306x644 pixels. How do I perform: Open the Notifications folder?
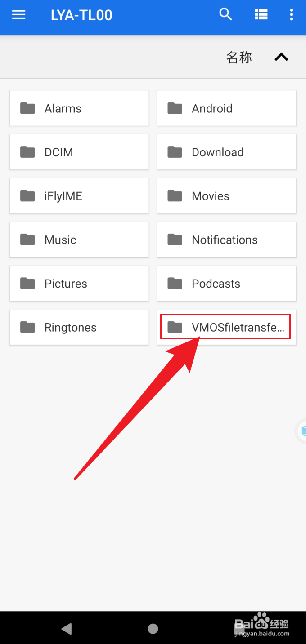pyautogui.click(x=226, y=240)
